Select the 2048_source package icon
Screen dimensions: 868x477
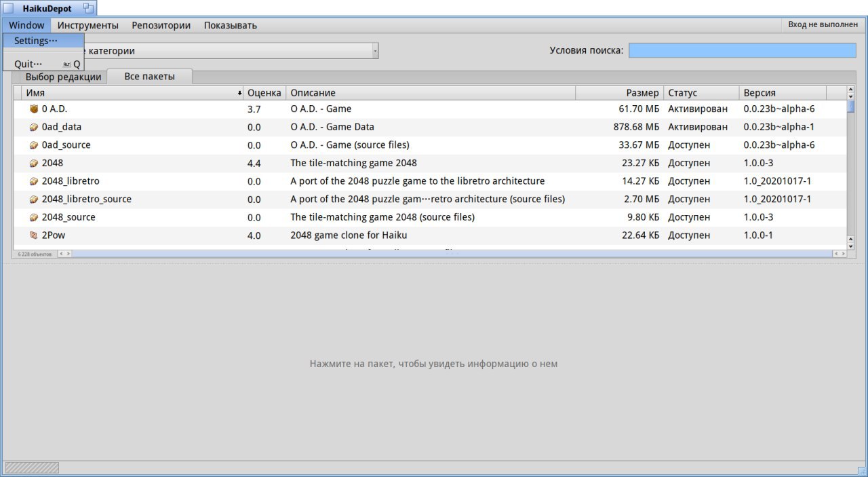click(x=34, y=217)
